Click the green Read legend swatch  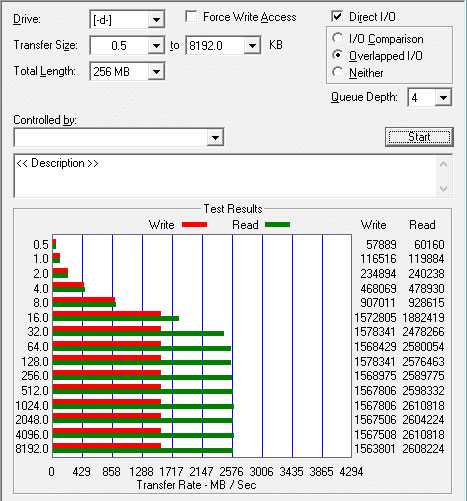click(277, 225)
